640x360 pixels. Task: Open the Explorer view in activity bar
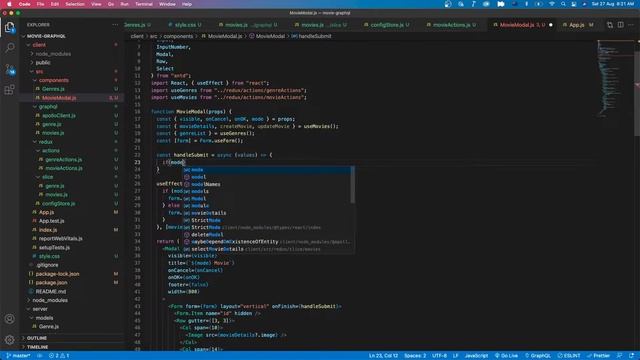pyautogui.click(x=9, y=28)
